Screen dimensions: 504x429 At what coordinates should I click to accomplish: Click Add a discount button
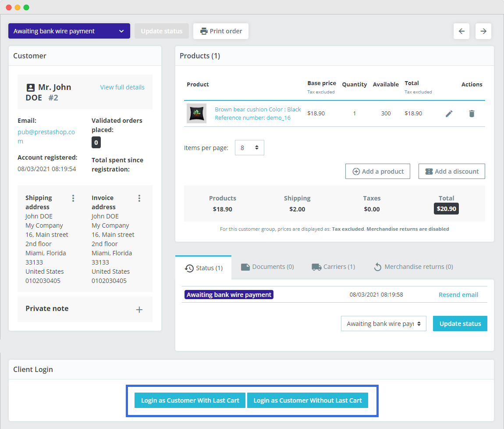pyautogui.click(x=452, y=172)
